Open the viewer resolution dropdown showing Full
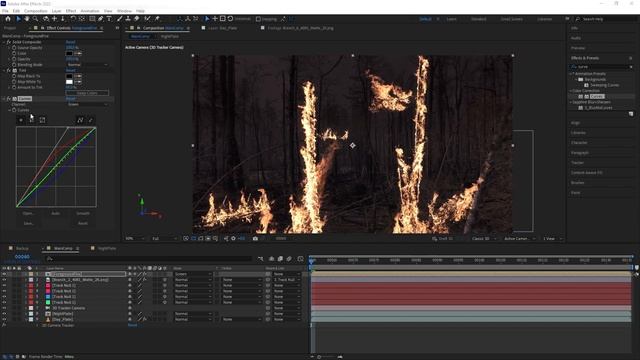640x360 pixels. point(164,238)
